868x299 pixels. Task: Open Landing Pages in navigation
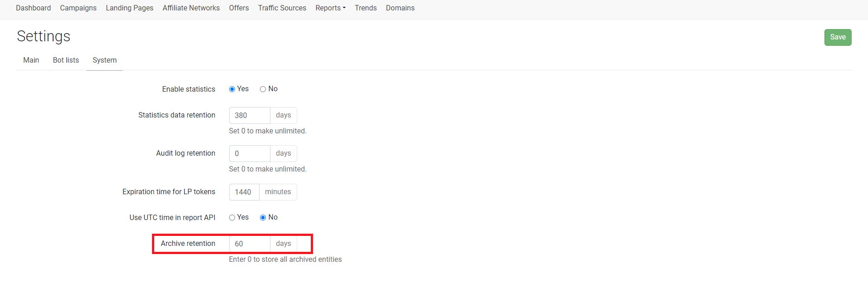[129, 8]
